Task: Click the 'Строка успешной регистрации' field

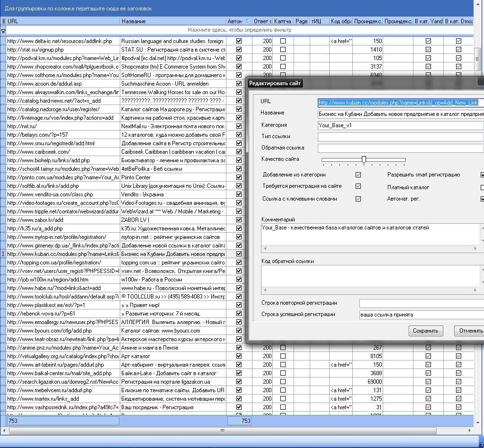Action: [x=421, y=315]
